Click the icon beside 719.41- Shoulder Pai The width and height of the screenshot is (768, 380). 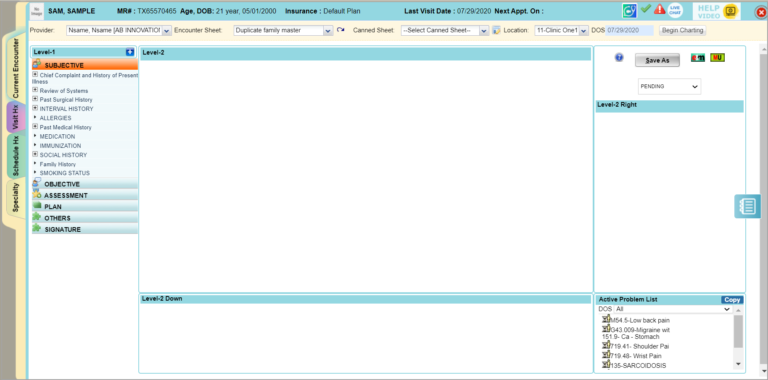point(606,345)
